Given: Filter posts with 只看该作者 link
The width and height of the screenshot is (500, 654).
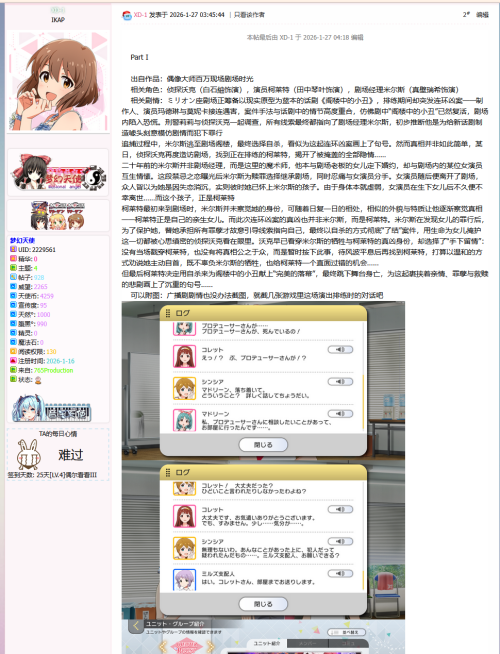Looking at the screenshot, I should [249, 15].
